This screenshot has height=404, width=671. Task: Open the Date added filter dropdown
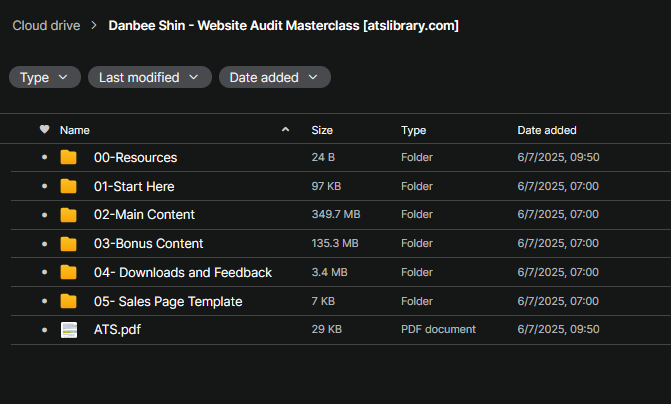(x=274, y=77)
